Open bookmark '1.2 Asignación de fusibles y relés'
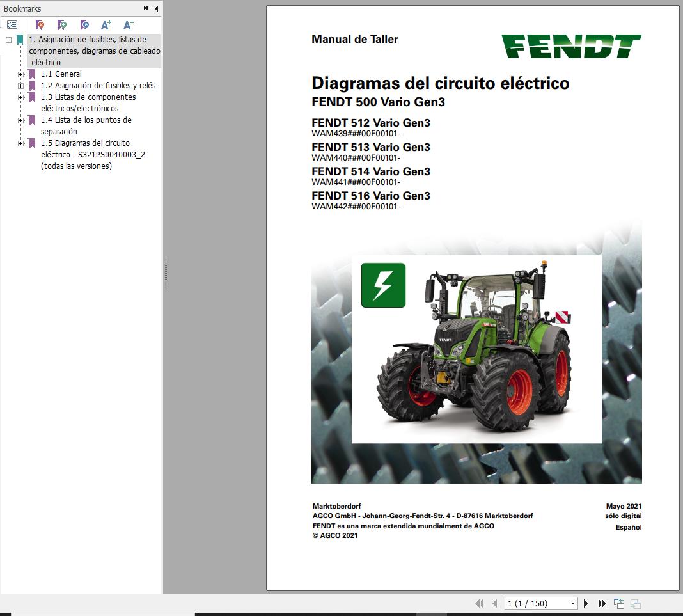The height and width of the screenshot is (616, 683). click(98, 85)
